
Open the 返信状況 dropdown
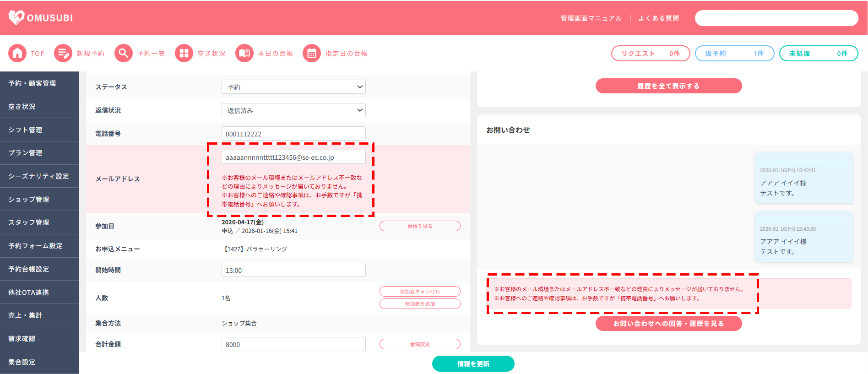point(293,110)
